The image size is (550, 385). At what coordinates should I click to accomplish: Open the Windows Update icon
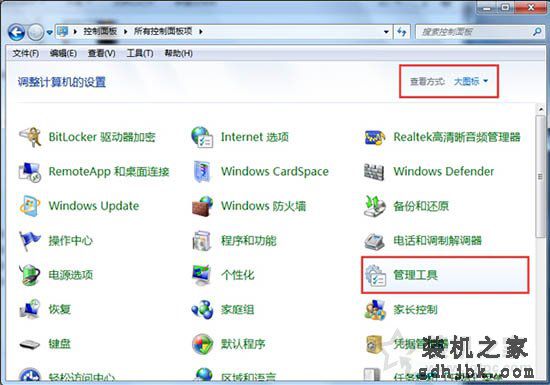pos(30,206)
